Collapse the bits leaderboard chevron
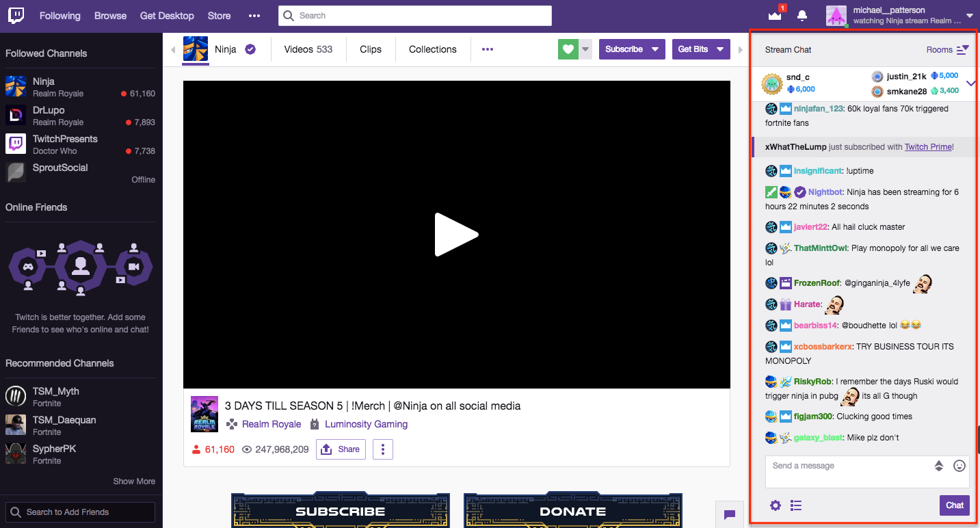This screenshot has width=980, height=528. (x=971, y=83)
